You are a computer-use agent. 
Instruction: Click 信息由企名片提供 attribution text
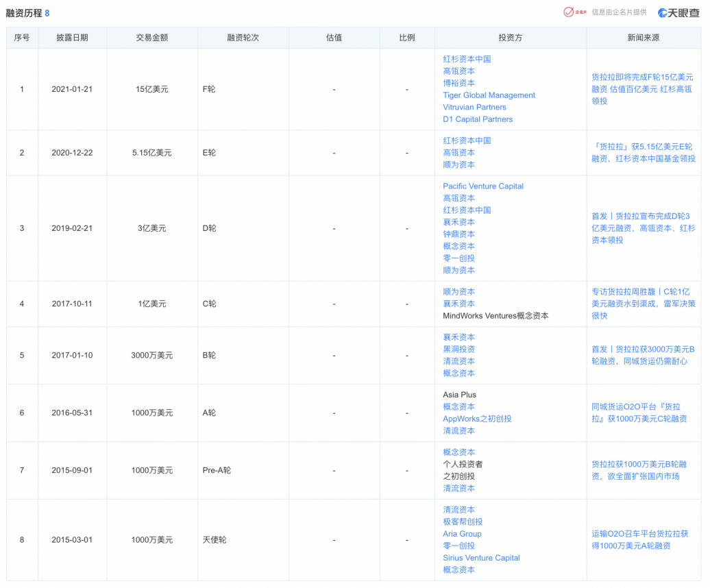pyautogui.click(x=619, y=12)
